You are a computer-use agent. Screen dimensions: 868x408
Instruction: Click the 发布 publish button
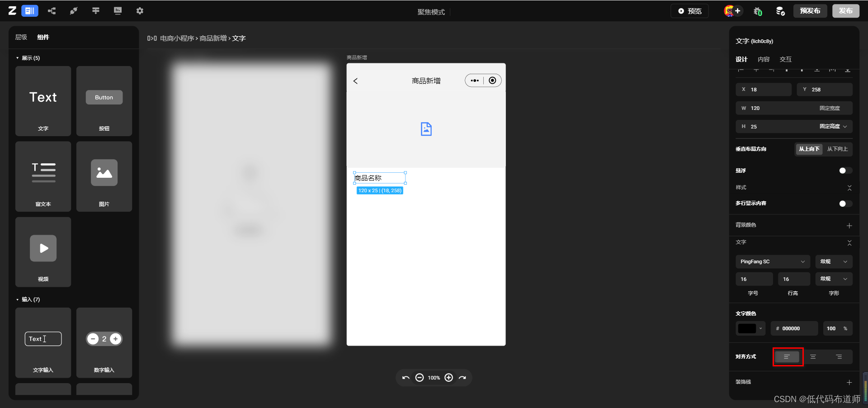[846, 11]
